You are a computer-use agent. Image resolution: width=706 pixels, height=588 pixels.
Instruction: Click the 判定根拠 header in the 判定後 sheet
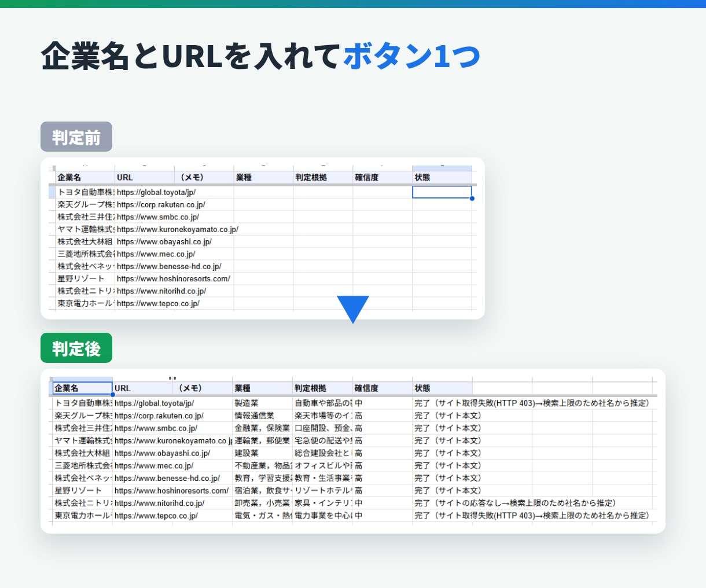(322, 388)
